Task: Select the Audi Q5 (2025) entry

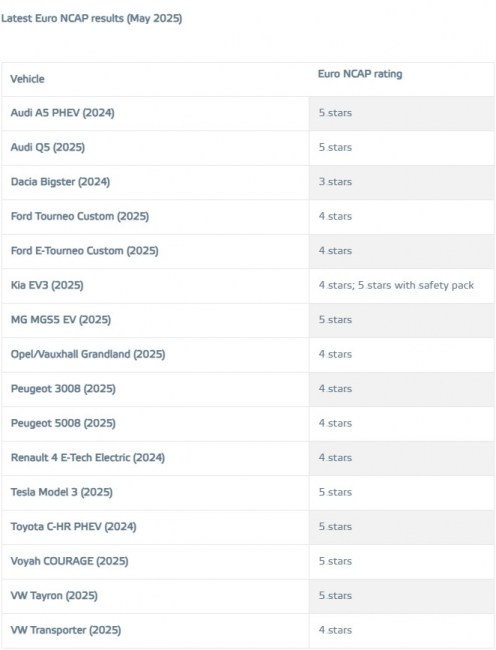Action: pyautogui.click(x=248, y=148)
